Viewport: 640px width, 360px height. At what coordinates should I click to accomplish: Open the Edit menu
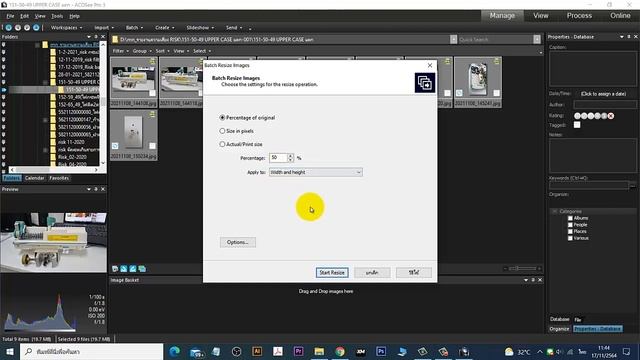[24, 16]
